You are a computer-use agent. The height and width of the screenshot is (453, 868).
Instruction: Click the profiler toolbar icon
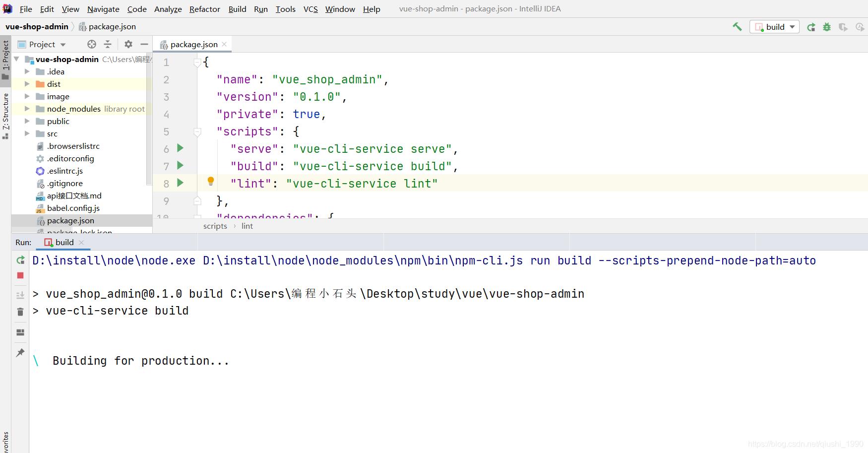click(x=860, y=27)
